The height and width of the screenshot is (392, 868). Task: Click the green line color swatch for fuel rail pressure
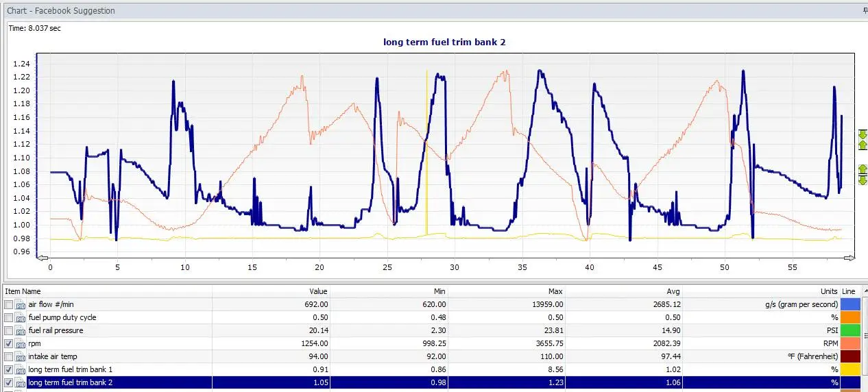click(x=849, y=330)
